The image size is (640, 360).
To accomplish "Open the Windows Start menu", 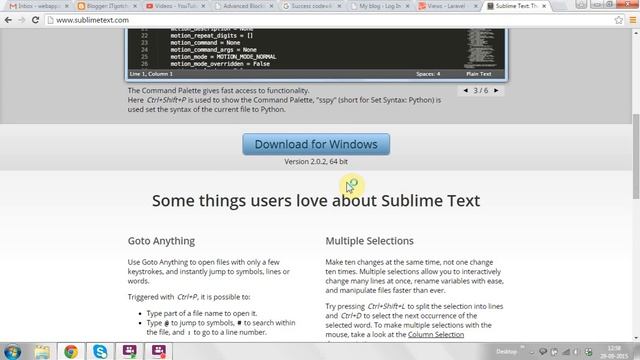I will click(x=12, y=351).
